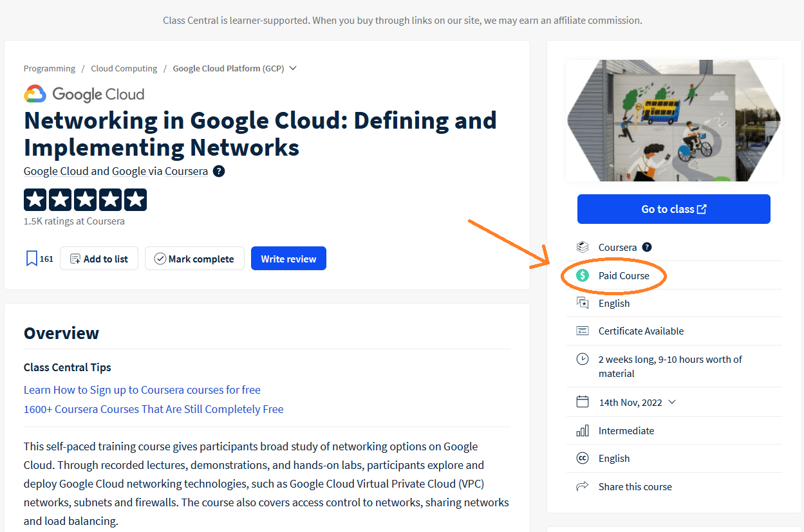The image size is (804, 532).
Task: Expand the Google Cloud Platform (GCP) breadcrumb dropdown
Action: (x=293, y=68)
